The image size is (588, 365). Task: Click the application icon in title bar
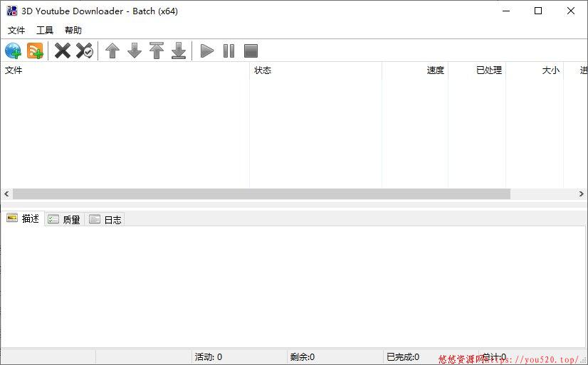coord(12,11)
